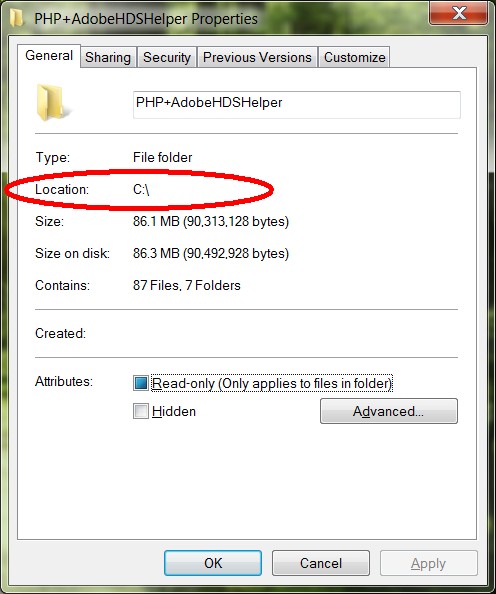The height and width of the screenshot is (594, 496).
Task: Dismiss the dialog with Cancel
Action: click(x=321, y=563)
